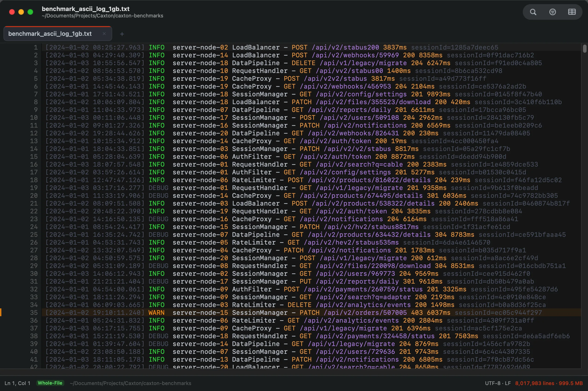
Task: Click the WARN level on line 35
Action: 156,313
